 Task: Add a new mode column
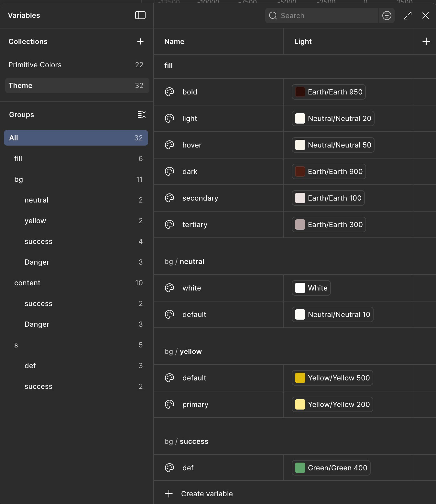[426, 41]
